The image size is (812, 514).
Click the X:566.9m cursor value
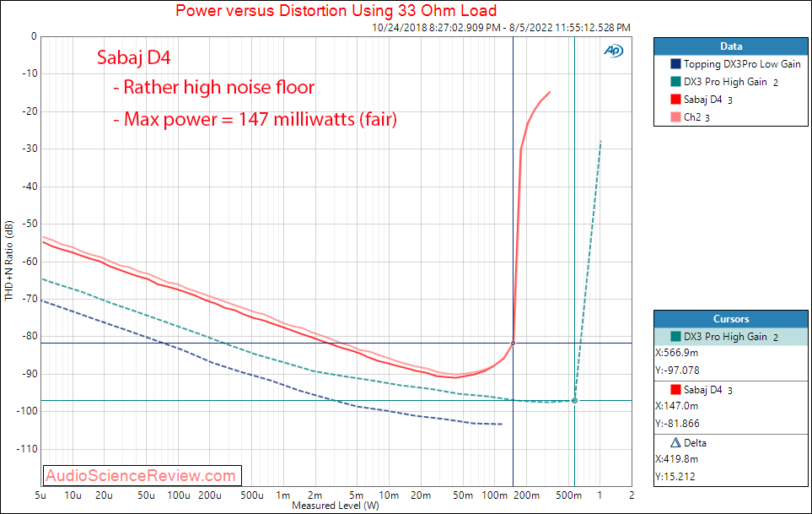677,353
